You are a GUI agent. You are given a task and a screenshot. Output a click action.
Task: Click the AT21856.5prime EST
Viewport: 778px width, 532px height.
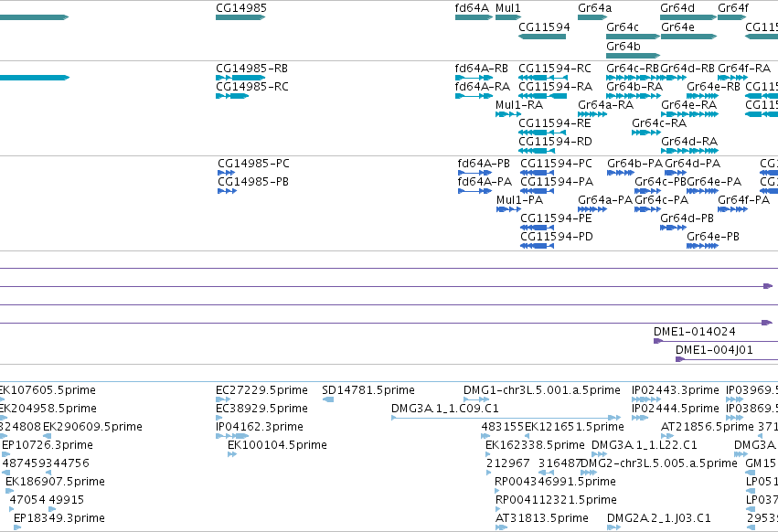pyautogui.click(x=667, y=436)
